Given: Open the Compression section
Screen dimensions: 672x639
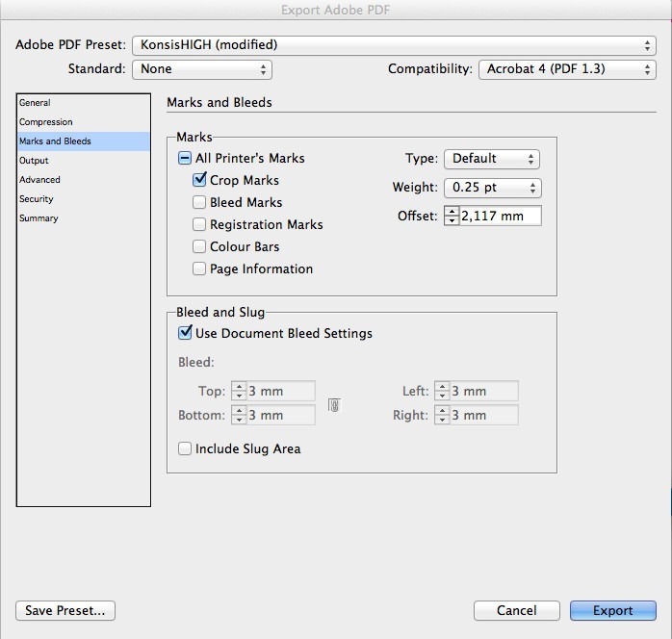Looking at the screenshot, I should pos(84,122).
